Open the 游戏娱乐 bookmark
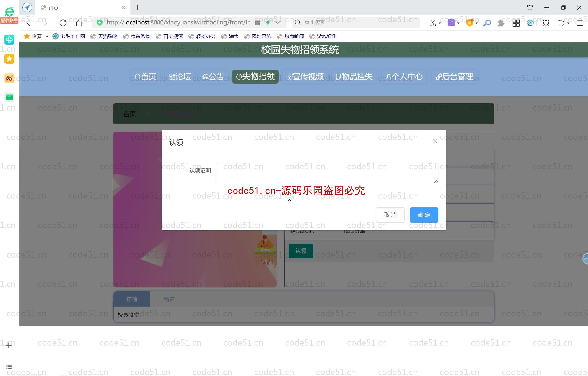 click(323, 36)
